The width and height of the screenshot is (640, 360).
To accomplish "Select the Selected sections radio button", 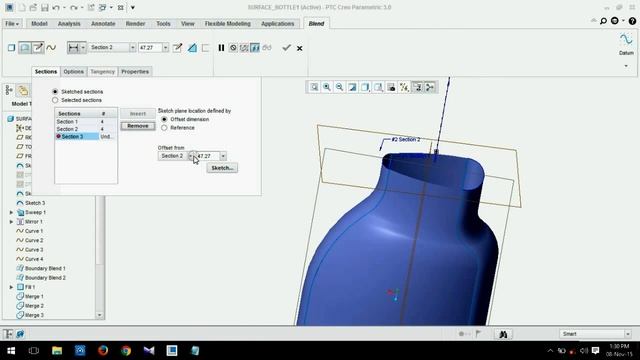I will pos(55,100).
